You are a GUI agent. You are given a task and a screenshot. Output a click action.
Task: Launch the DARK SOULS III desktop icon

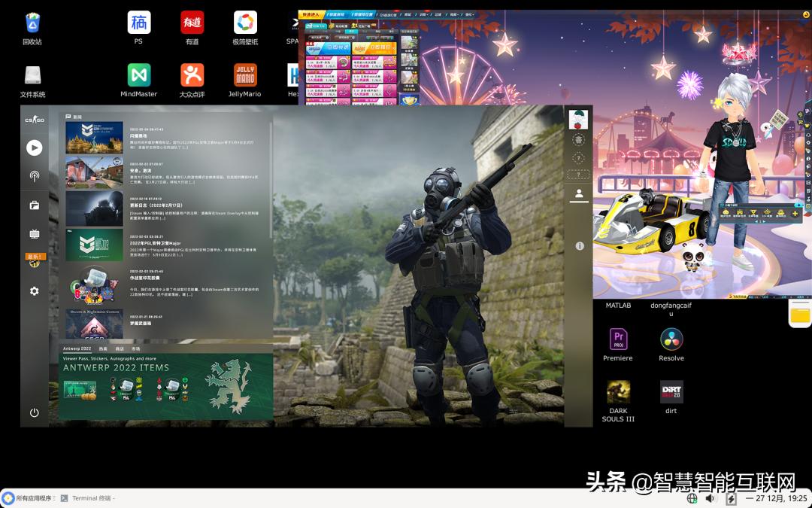[x=618, y=401]
